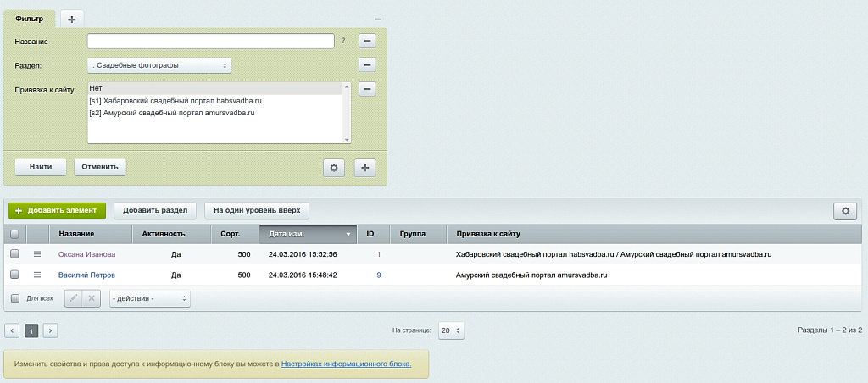Image resolution: width=868 pixels, height=383 pixels.
Task: Remove the Привязка к сайту filter row
Action: pyautogui.click(x=367, y=89)
